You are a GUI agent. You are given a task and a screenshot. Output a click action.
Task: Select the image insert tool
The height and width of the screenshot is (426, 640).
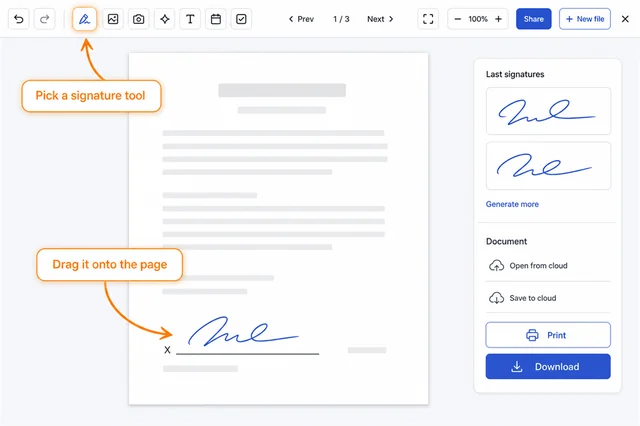click(113, 19)
